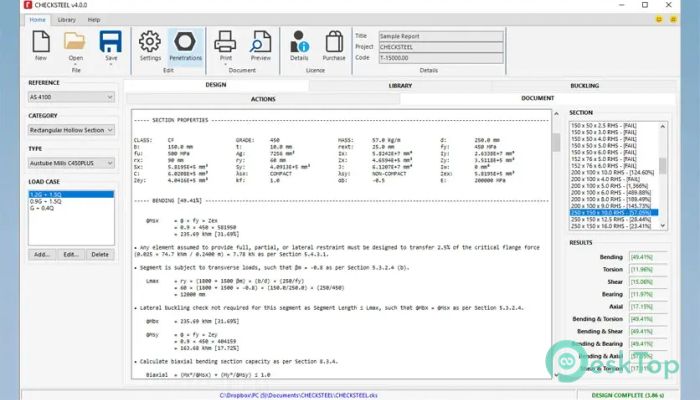Open the Library ribbon tab
700x400 pixels.
click(x=67, y=20)
